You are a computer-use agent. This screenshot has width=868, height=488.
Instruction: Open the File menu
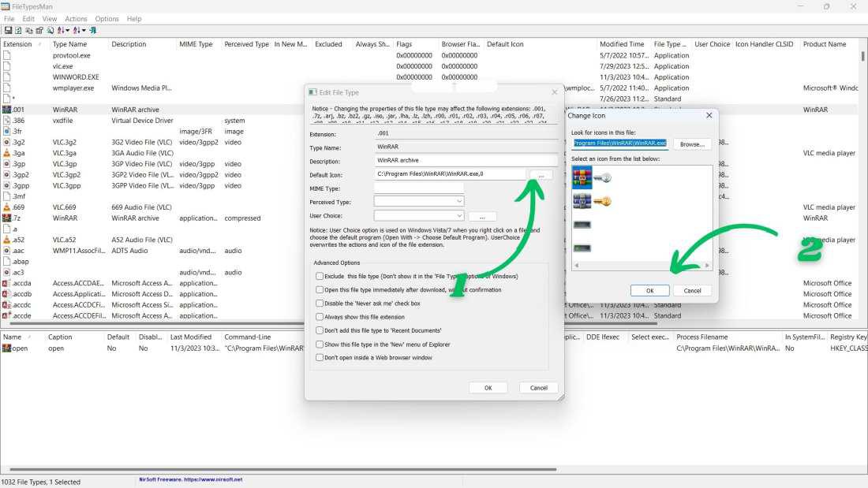(9, 19)
